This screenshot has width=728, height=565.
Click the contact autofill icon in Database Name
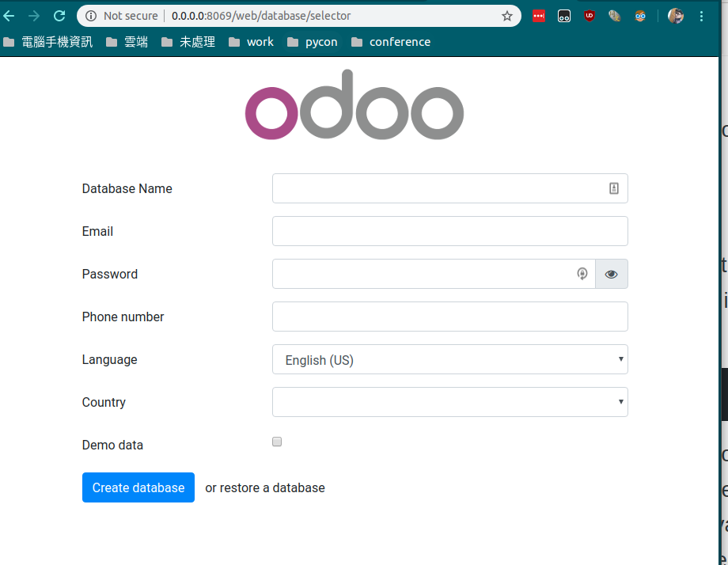614,188
